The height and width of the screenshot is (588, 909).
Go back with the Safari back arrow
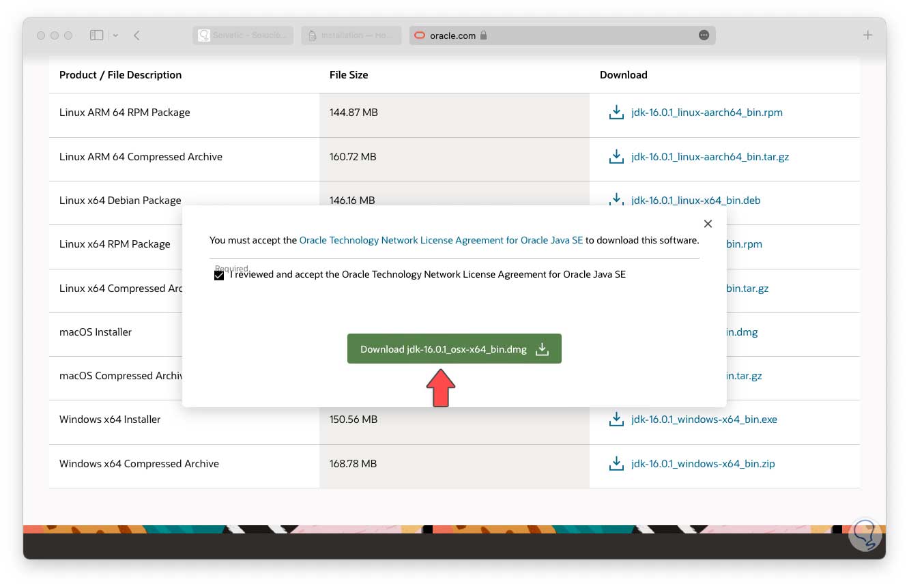click(136, 35)
